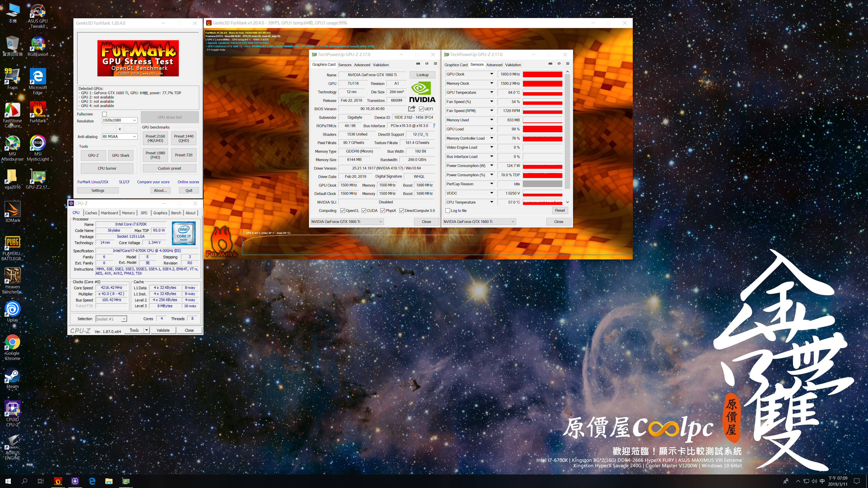Toggle CUDA checkbox in GPU-Z
This screenshot has height=488, width=868.
point(364,211)
